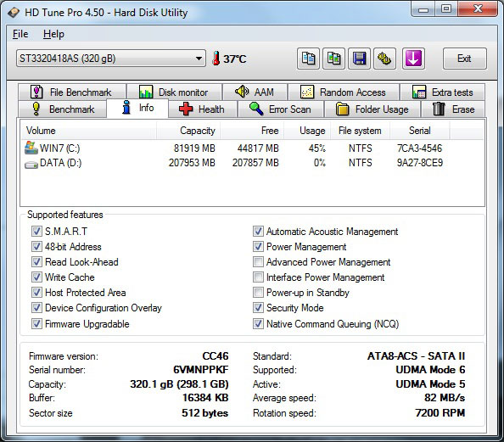The width and height of the screenshot is (504, 442).
Task: Toggle the Security Mode checkbox
Action: tap(258, 308)
